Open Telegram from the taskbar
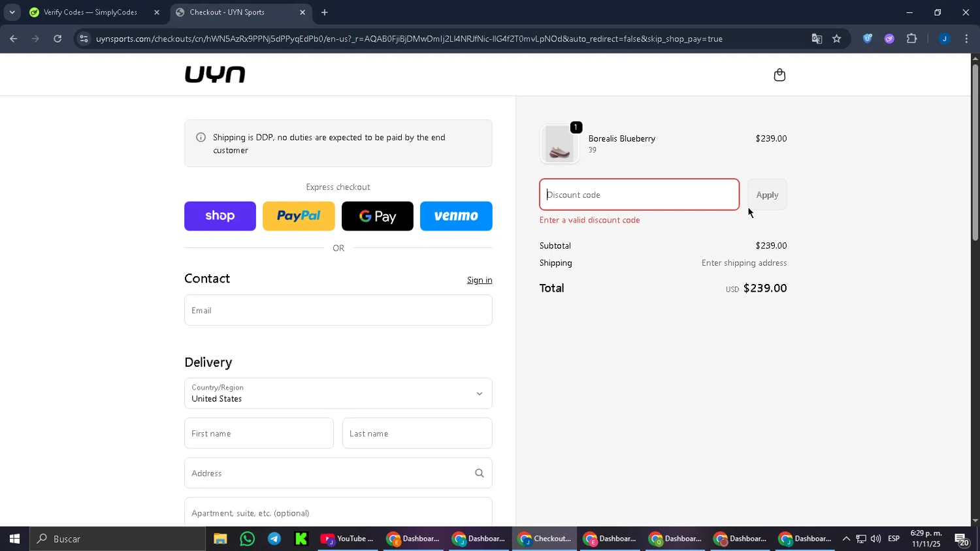 click(274, 539)
